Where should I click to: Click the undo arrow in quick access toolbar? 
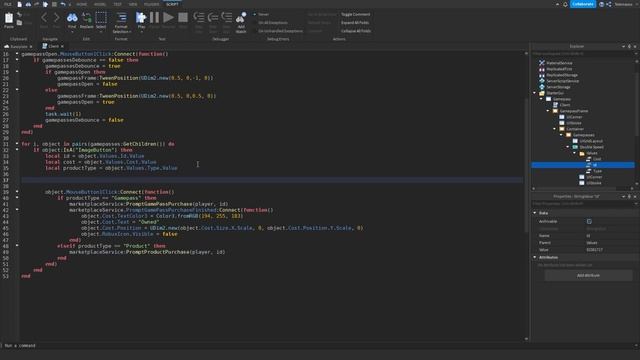63,4
